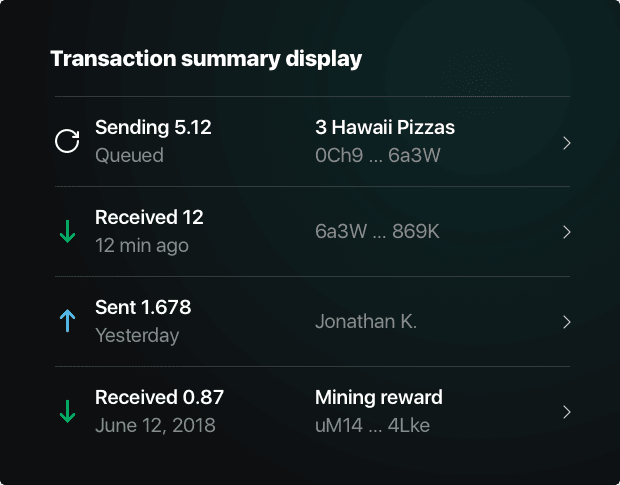Expand Mining reward transaction chevron
Image resolution: width=620 pixels, height=485 pixels.
(567, 412)
